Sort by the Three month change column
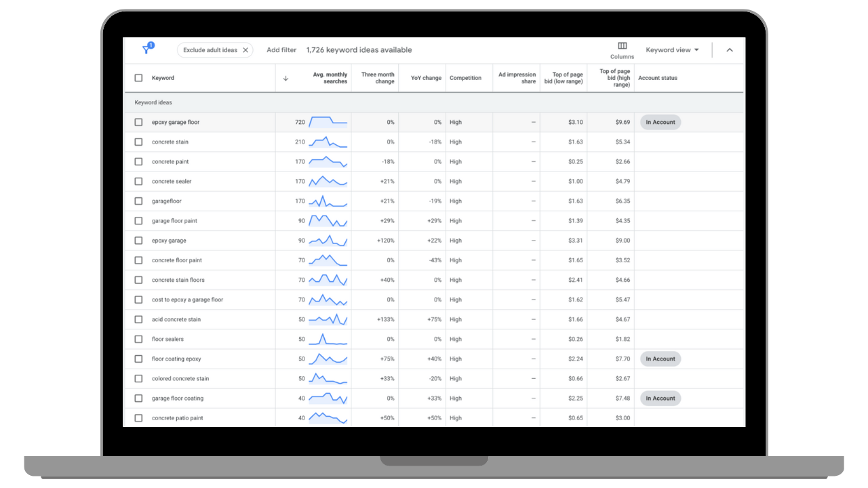Viewport: 868px width, 488px height. [x=378, y=78]
